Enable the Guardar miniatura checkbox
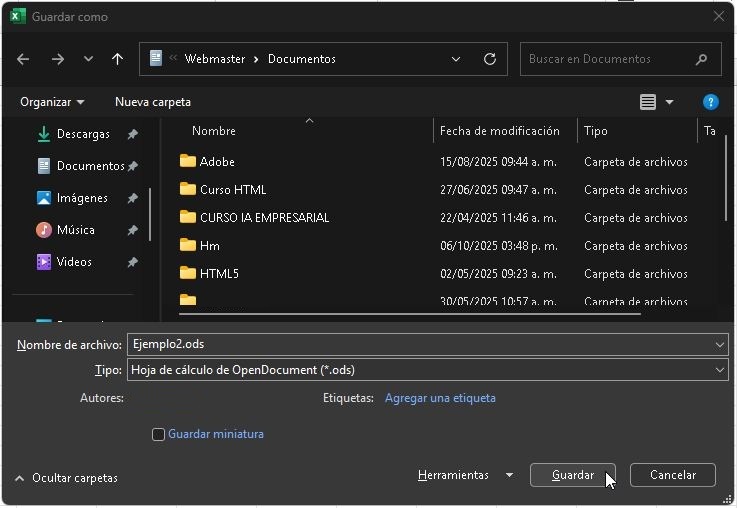 pos(158,434)
